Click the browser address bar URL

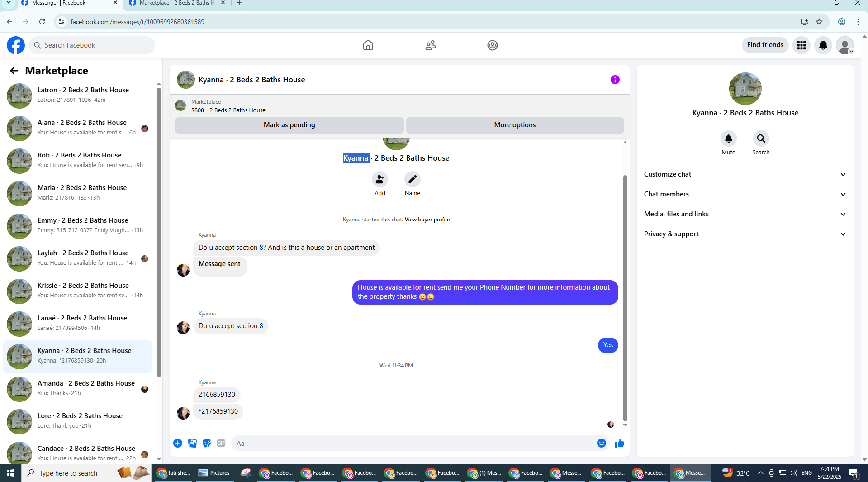(x=138, y=22)
